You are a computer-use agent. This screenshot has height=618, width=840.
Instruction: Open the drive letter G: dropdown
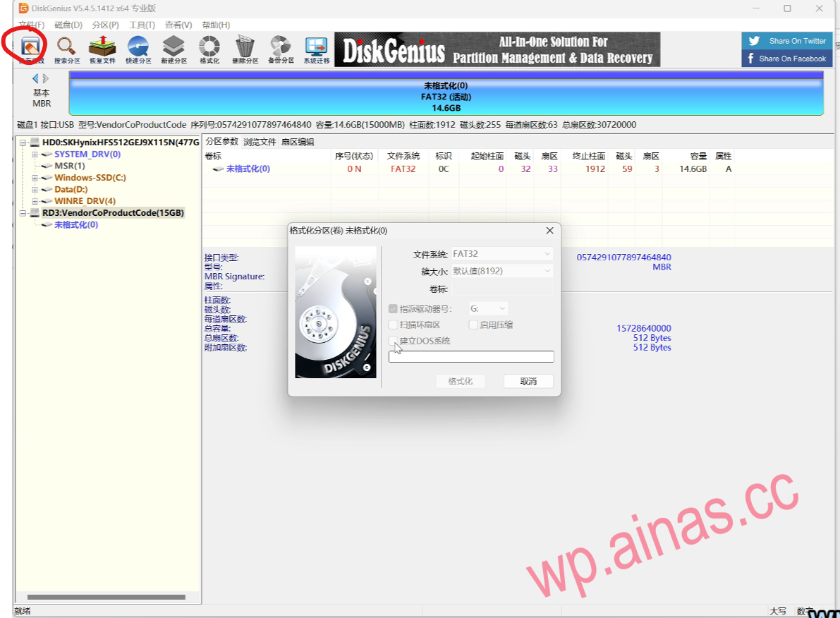pos(488,308)
